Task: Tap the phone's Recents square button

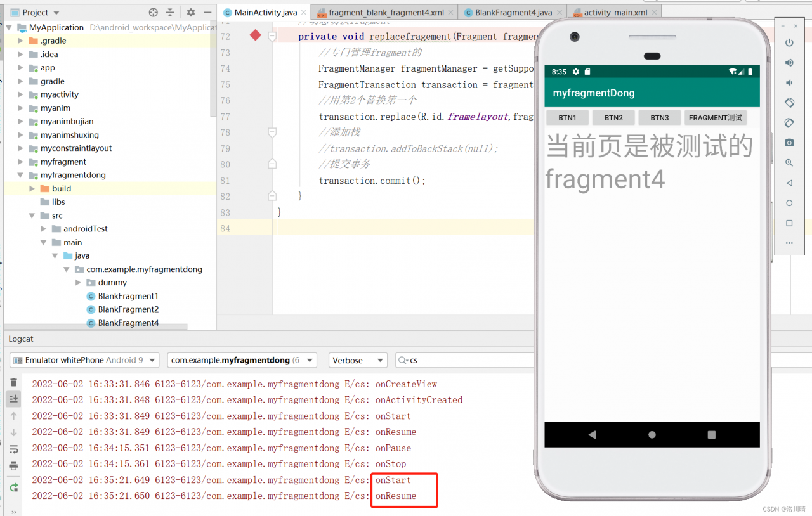Action: tap(711, 435)
